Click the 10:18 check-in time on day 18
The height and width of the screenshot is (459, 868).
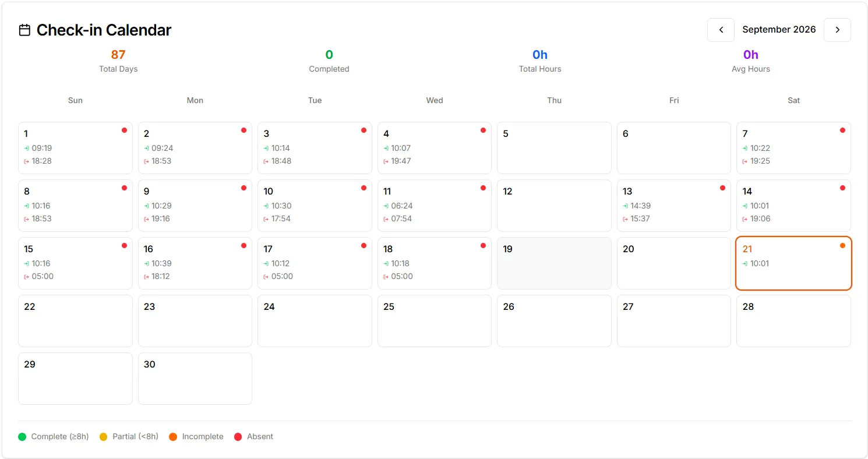pyautogui.click(x=401, y=264)
